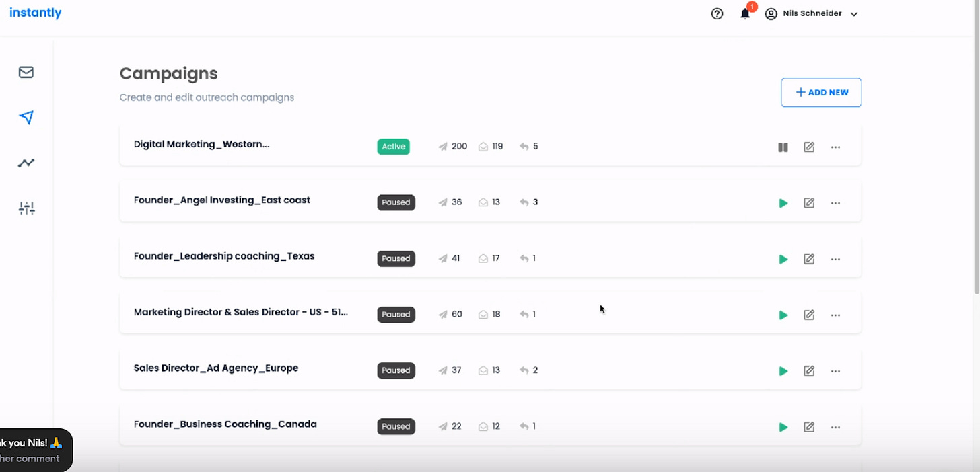Click the Active status badge
The width and height of the screenshot is (980, 472).
click(393, 147)
